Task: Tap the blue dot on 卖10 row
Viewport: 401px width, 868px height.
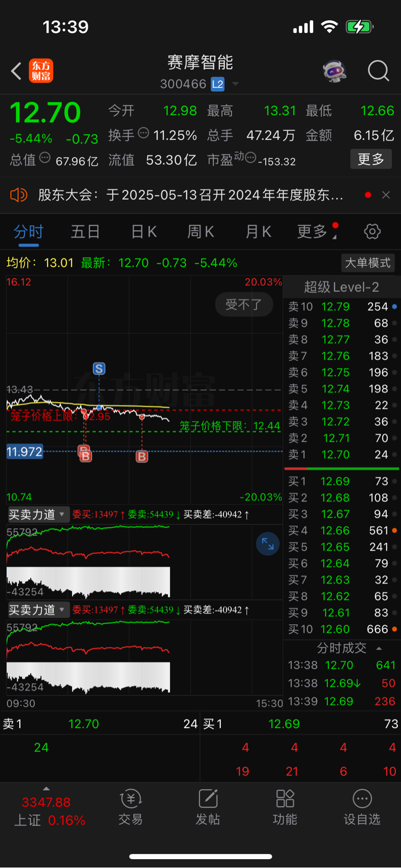Action: click(394, 306)
